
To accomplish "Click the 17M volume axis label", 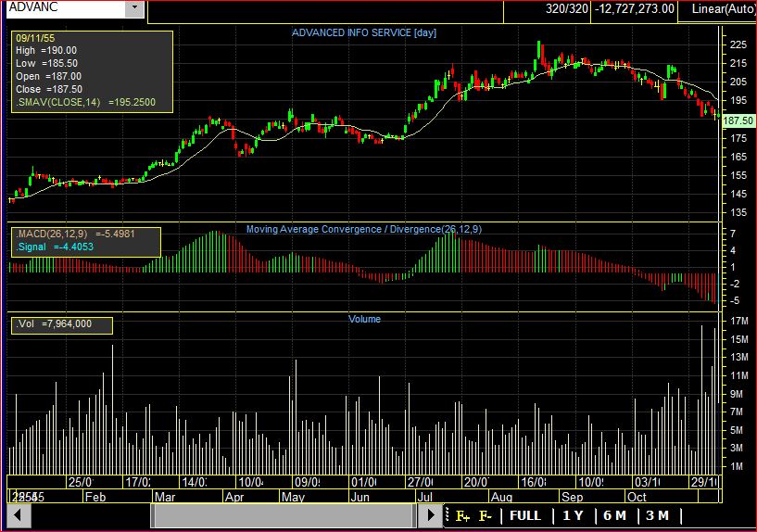I will 739,321.
